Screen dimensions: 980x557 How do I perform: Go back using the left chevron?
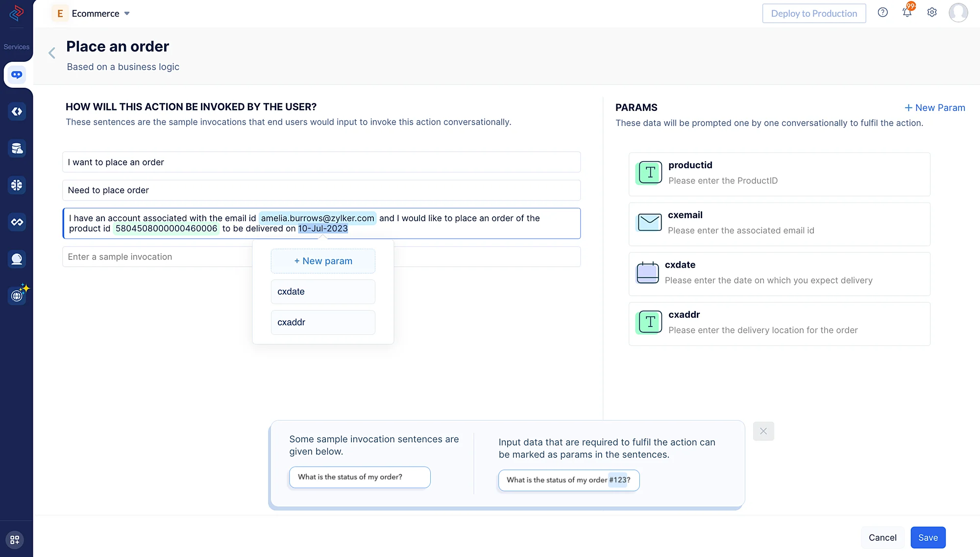pos(52,53)
